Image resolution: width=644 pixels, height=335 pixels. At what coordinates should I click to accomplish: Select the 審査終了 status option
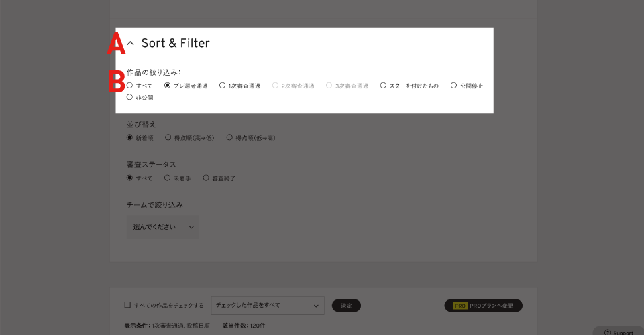click(x=206, y=178)
